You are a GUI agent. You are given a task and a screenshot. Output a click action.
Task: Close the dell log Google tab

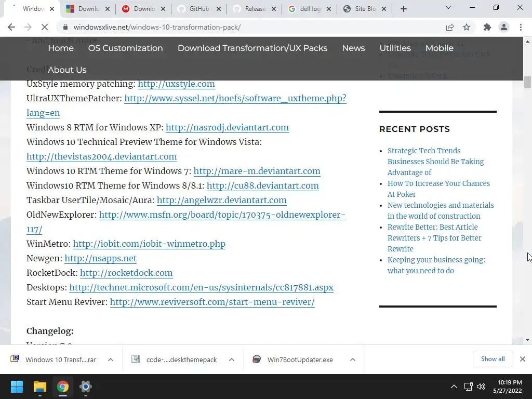(329, 9)
